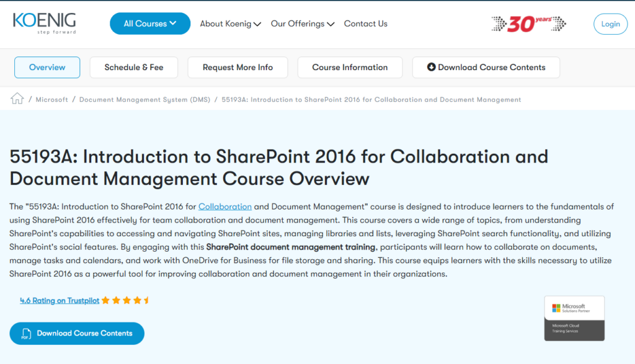This screenshot has width=635, height=364.
Task: Go to the Course Information tab
Action: tap(350, 67)
